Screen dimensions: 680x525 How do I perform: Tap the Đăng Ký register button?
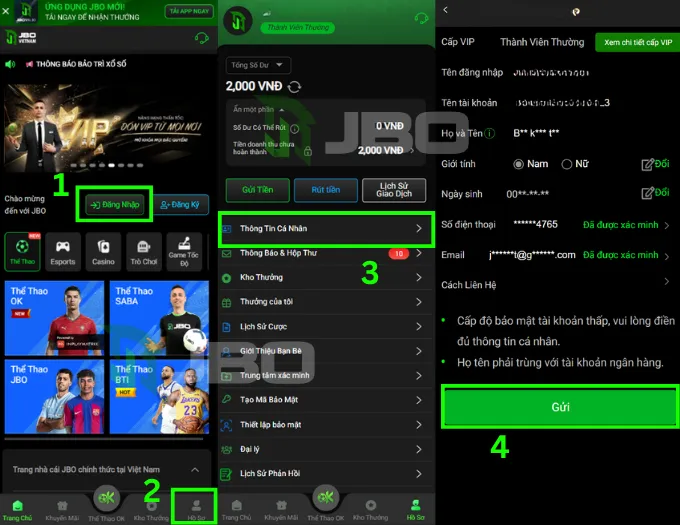(x=181, y=205)
